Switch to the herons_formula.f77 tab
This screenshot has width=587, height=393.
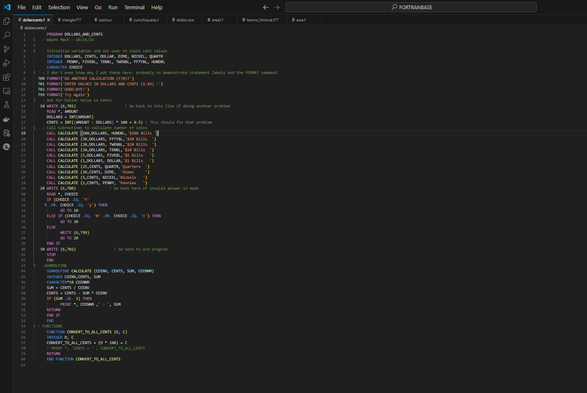[x=261, y=20]
